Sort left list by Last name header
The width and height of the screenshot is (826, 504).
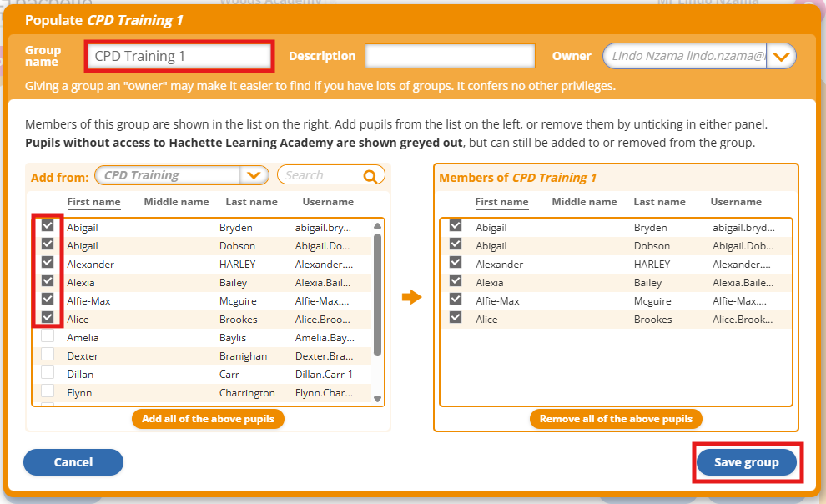(x=251, y=202)
